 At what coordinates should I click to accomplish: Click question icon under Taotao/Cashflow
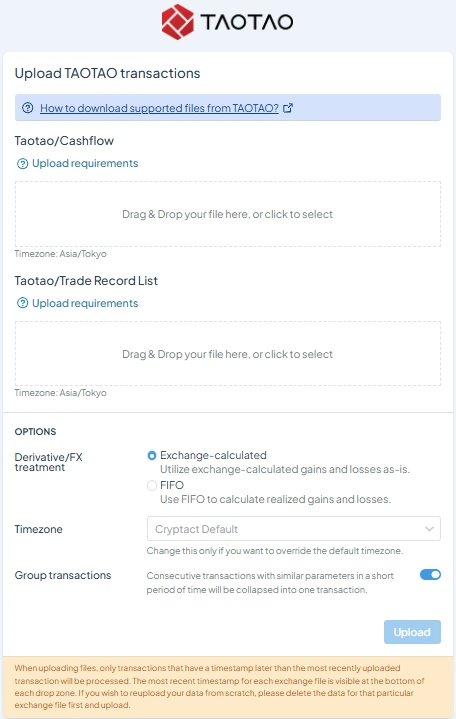click(22, 164)
